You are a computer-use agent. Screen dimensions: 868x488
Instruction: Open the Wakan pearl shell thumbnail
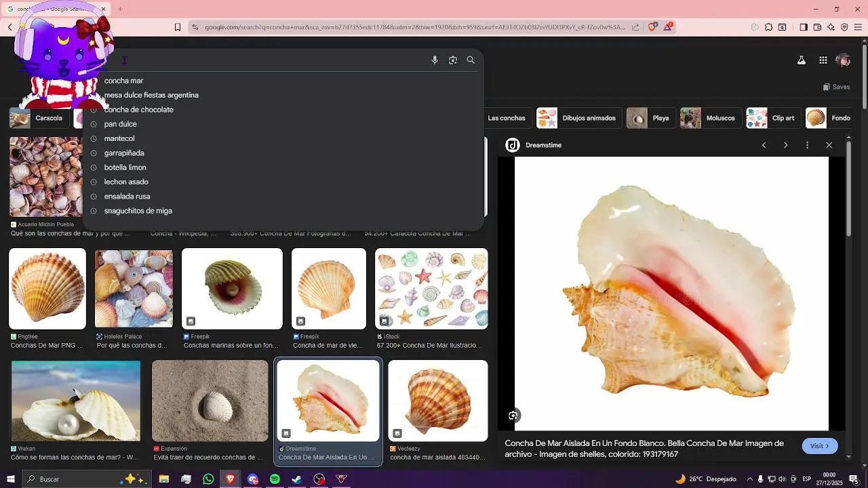pos(76,401)
